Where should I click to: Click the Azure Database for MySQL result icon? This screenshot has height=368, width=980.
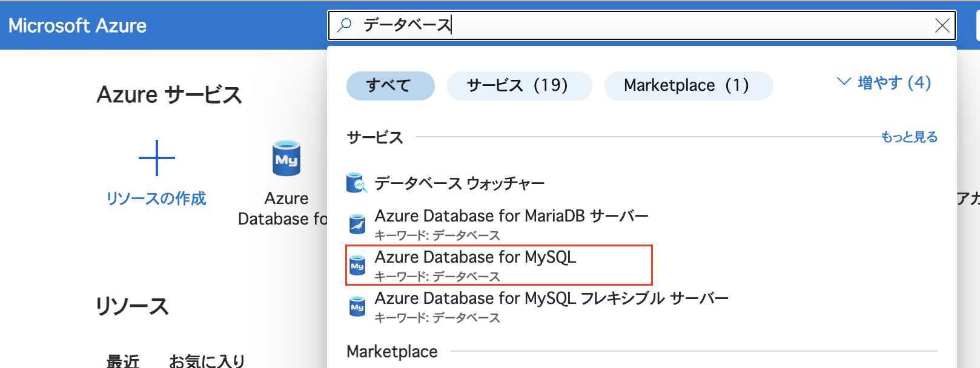tap(357, 265)
